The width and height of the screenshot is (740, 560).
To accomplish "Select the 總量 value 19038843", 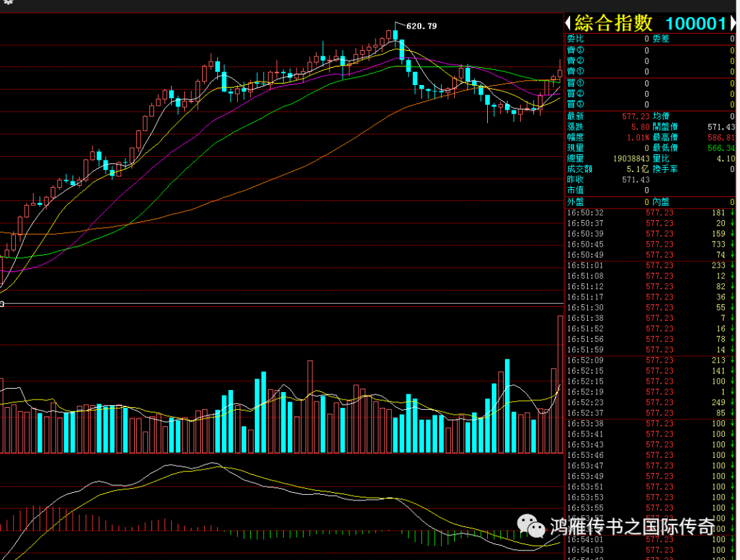I will click(632, 158).
